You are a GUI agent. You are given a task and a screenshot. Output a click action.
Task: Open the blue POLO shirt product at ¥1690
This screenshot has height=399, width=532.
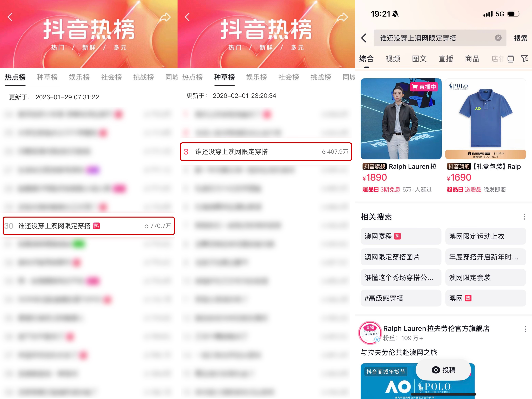coord(485,119)
